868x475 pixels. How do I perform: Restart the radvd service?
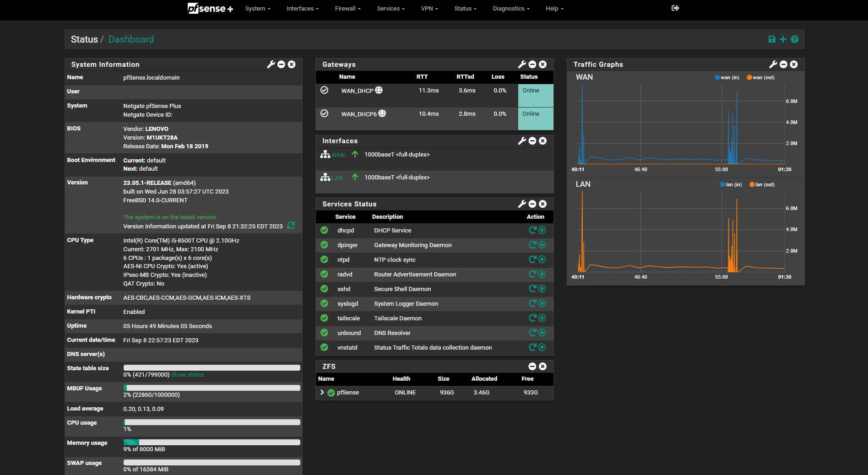(x=532, y=274)
